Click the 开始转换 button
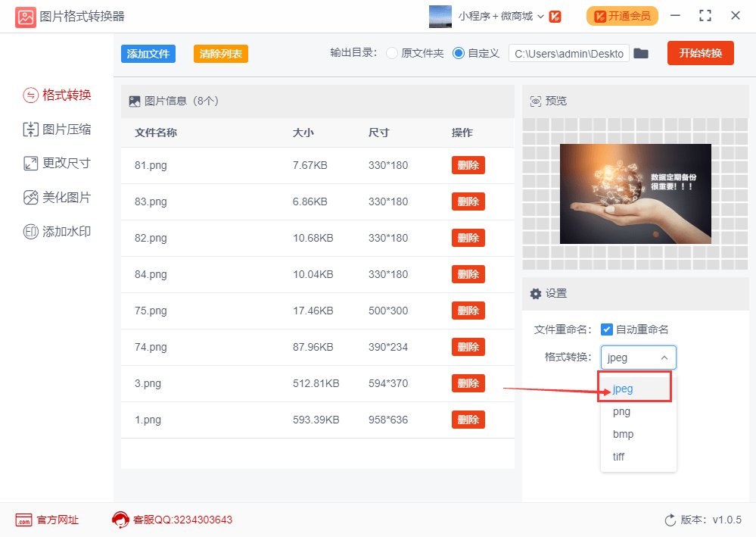The width and height of the screenshot is (756, 537). 700,53
